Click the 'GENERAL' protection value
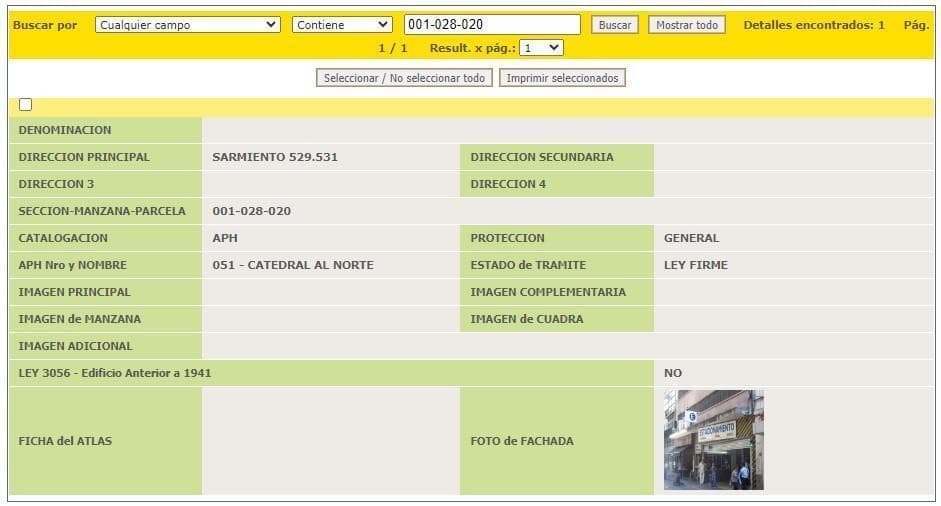This screenshot has height=506, width=941. (x=691, y=238)
